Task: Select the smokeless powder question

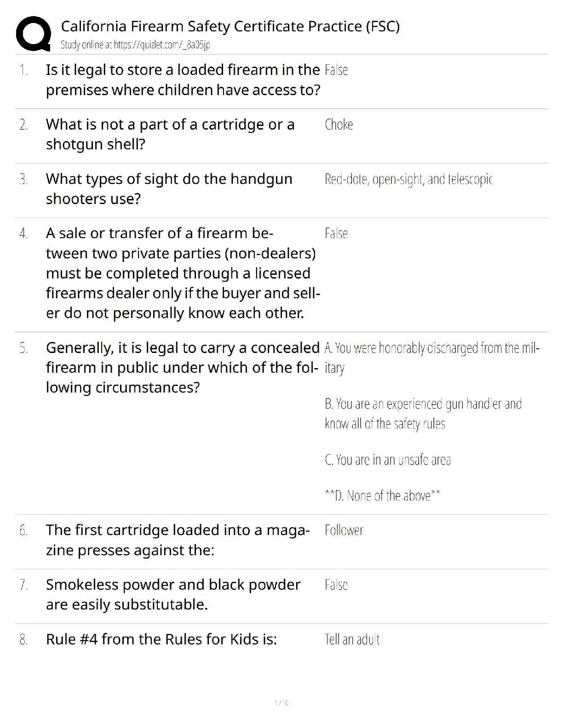Action: pos(173,594)
